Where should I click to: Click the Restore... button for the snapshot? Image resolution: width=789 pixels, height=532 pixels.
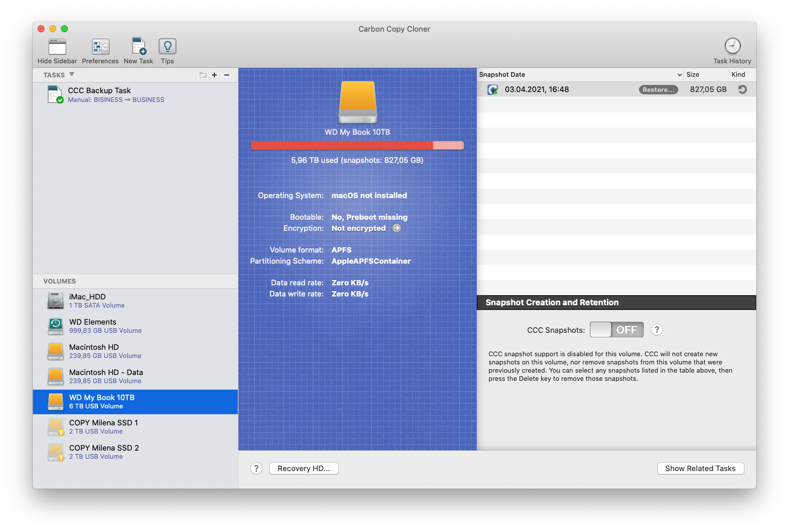(658, 90)
